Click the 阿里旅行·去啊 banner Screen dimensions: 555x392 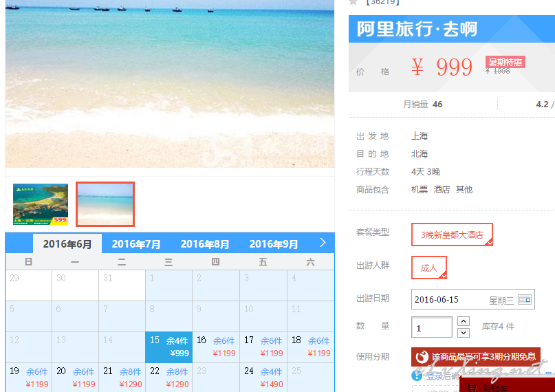pyautogui.click(x=452, y=29)
